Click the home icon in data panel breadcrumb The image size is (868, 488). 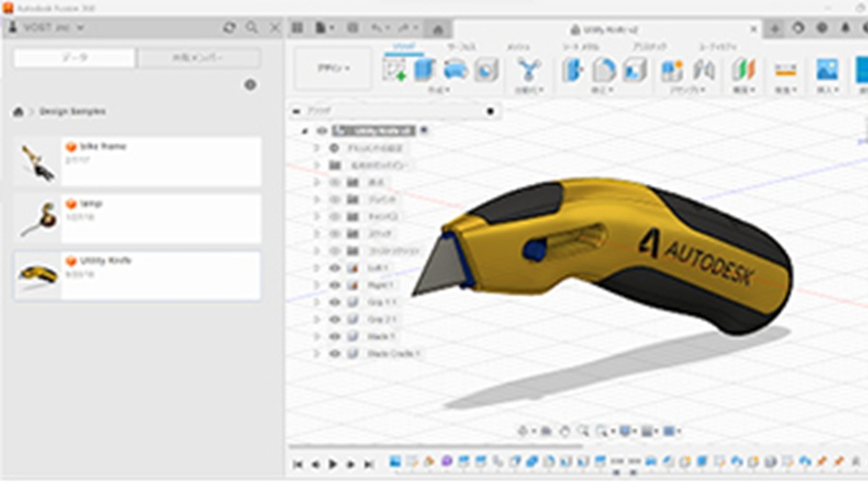pyautogui.click(x=18, y=112)
